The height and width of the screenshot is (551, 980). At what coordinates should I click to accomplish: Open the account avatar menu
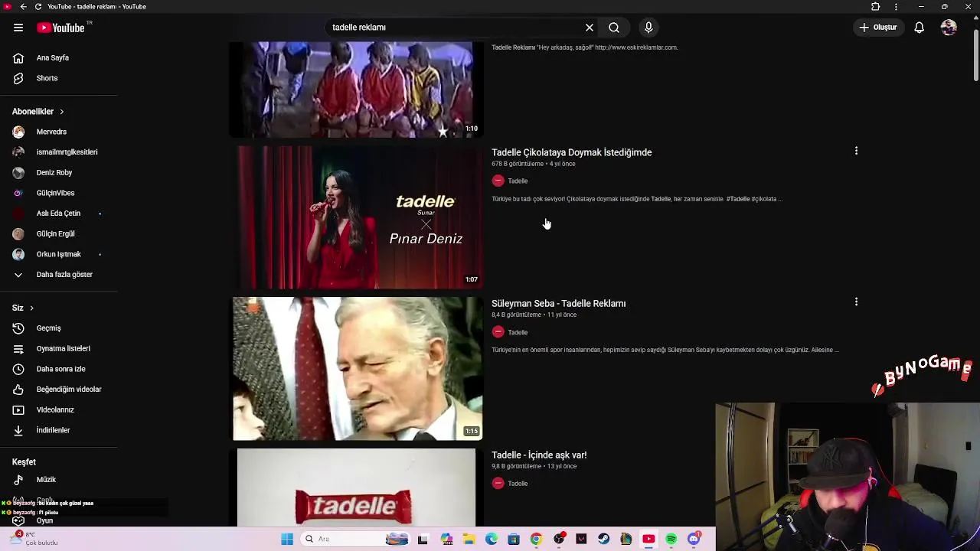click(x=949, y=28)
